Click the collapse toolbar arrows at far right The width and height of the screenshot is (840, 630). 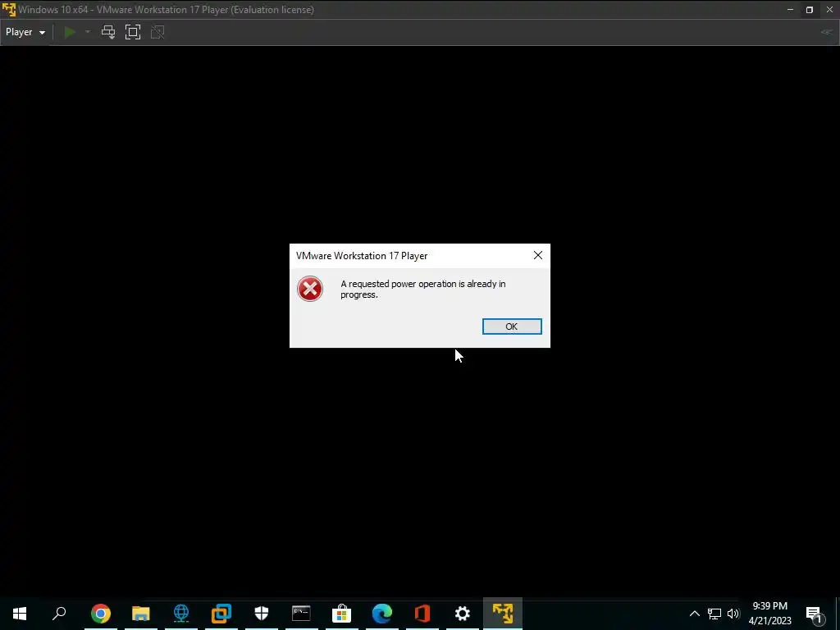pyautogui.click(x=827, y=32)
